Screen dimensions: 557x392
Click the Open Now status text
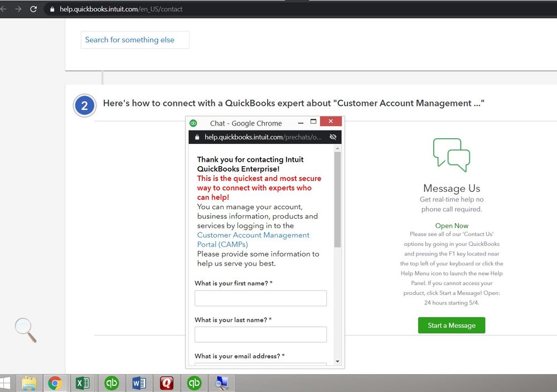click(452, 226)
